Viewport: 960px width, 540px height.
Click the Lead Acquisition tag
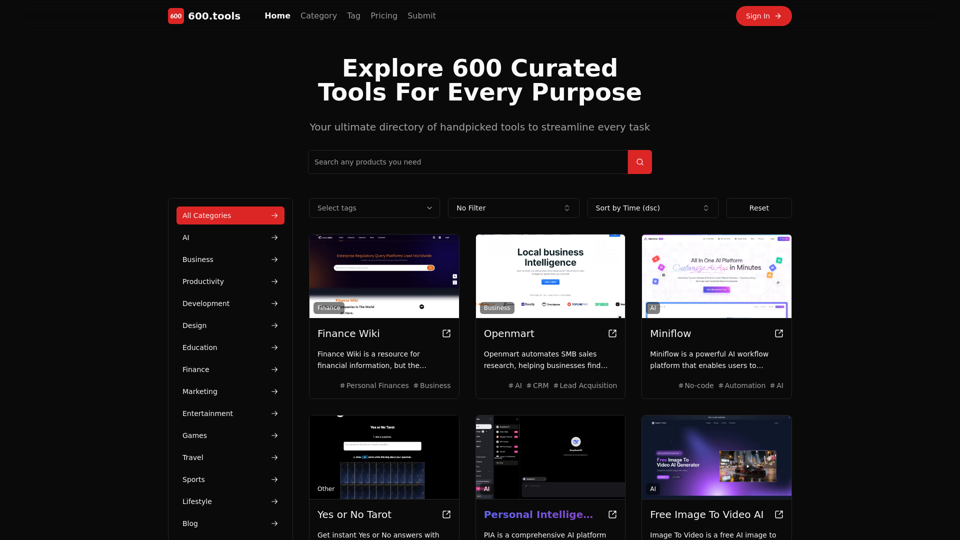585,386
